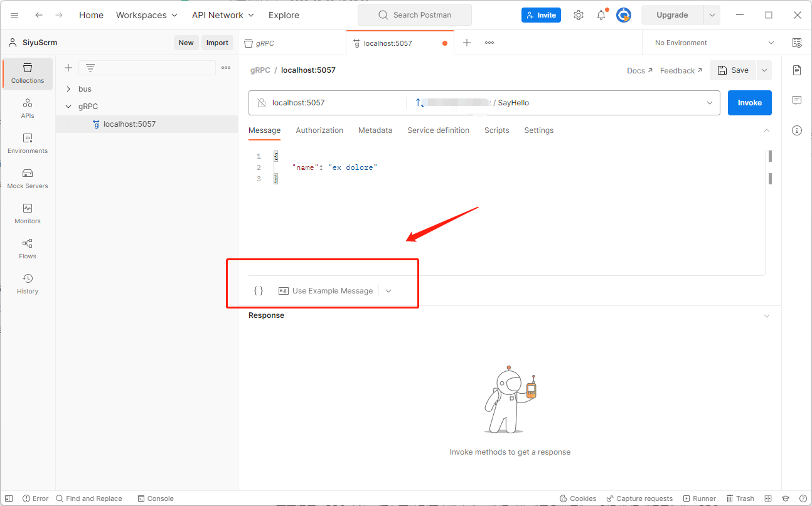Screen dimensions: 812x506
Task: Open collections more options menu
Action: 226,68
